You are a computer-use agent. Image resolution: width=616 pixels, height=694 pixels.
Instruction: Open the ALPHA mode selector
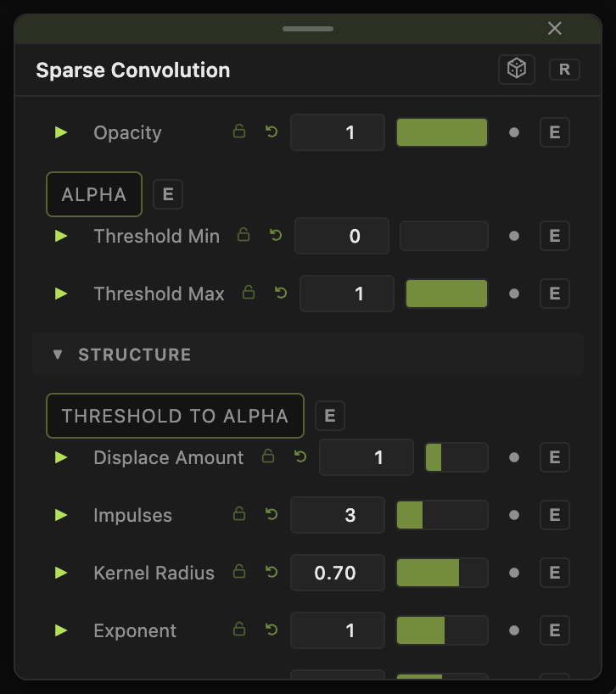94,194
